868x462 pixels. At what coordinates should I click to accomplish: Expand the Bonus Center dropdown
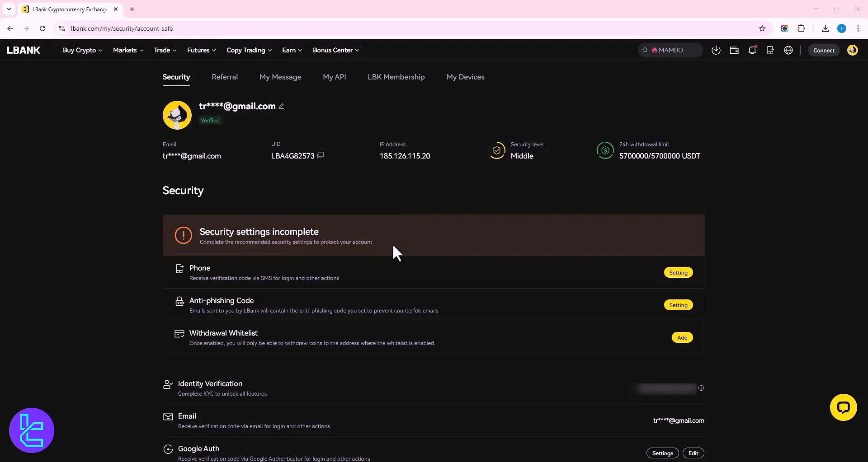[x=336, y=50]
